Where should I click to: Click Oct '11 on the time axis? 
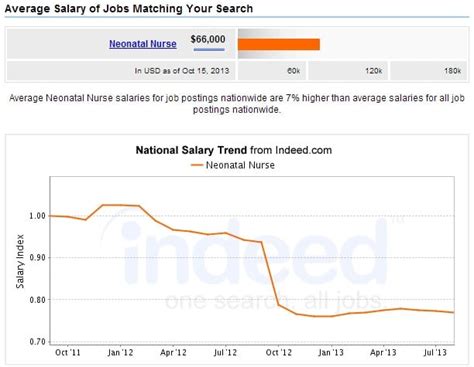click(x=68, y=353)
